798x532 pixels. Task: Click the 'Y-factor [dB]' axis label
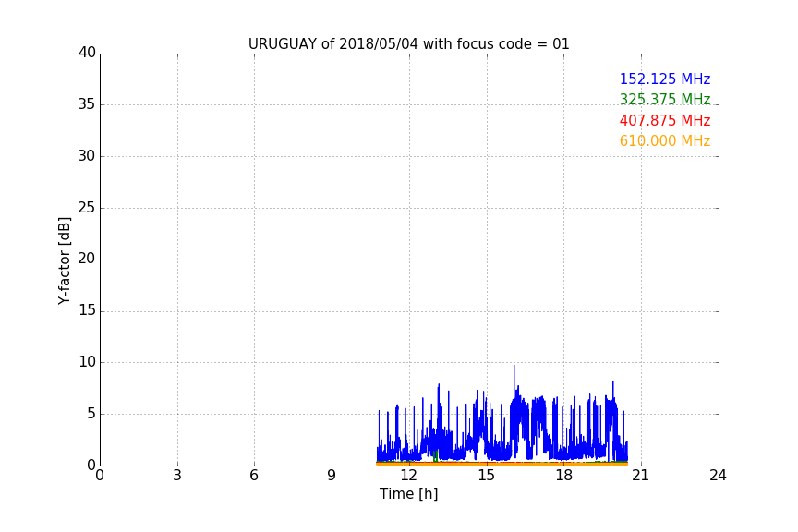point(64,260)
